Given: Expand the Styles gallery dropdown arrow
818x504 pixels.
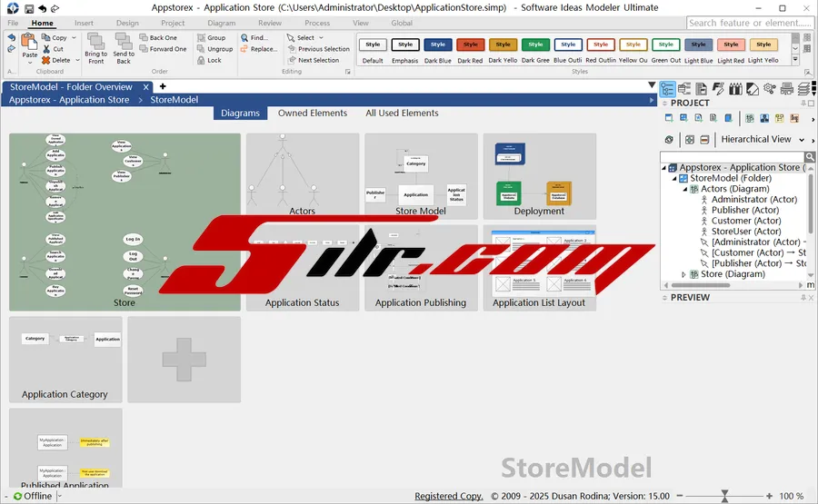Looking at the screenshot, I should [795, 60].
